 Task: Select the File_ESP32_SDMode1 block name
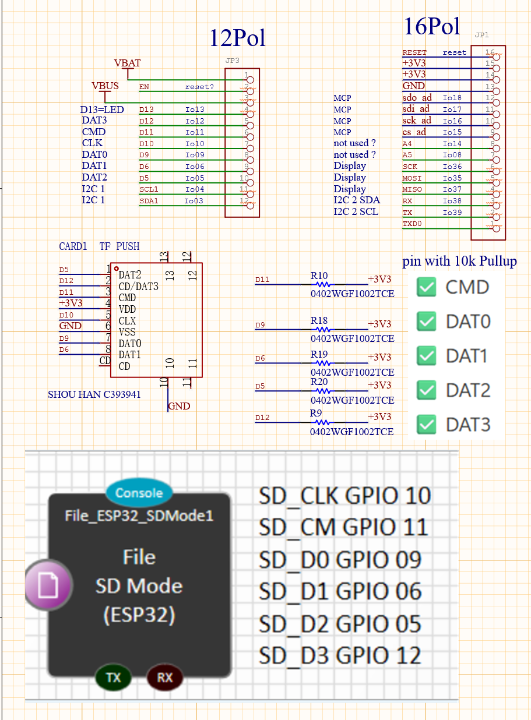point(139,516)
